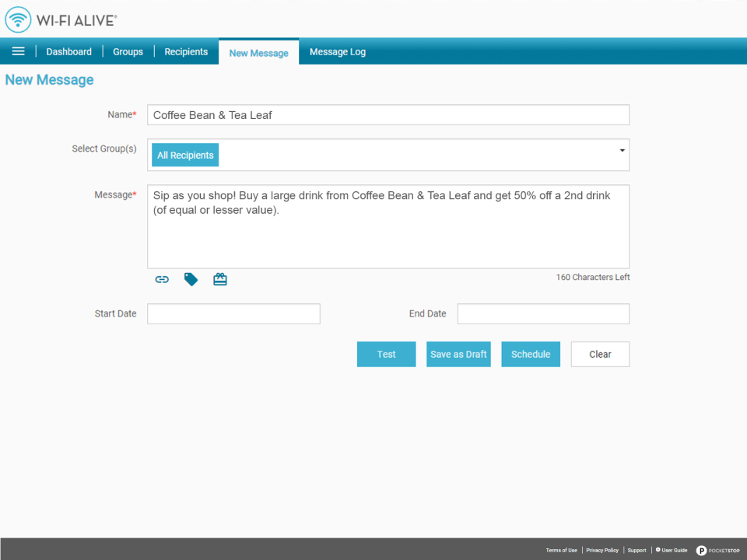
Task: Open the Dashboard tab
Action: coord(68,51)
